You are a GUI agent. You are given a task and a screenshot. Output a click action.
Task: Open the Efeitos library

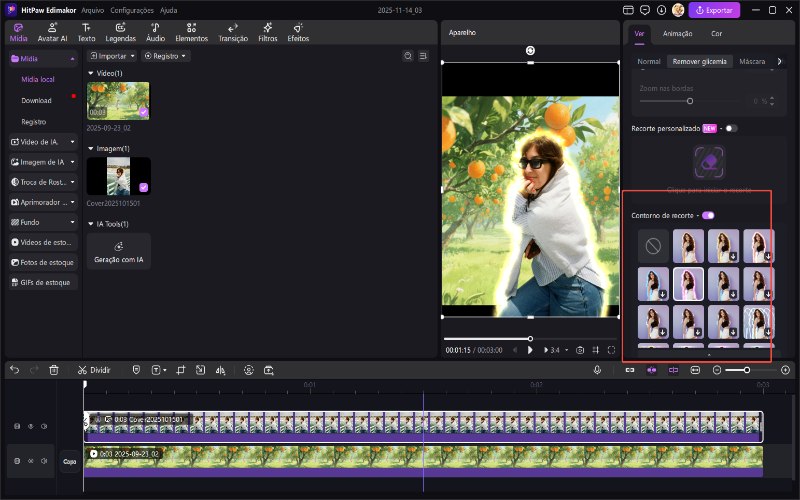coord(298,32)
